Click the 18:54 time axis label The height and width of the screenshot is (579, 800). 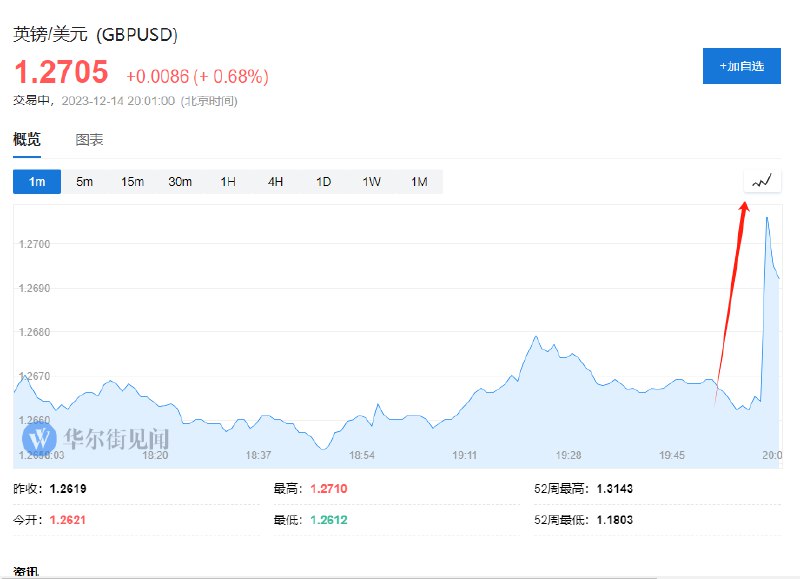362,455
